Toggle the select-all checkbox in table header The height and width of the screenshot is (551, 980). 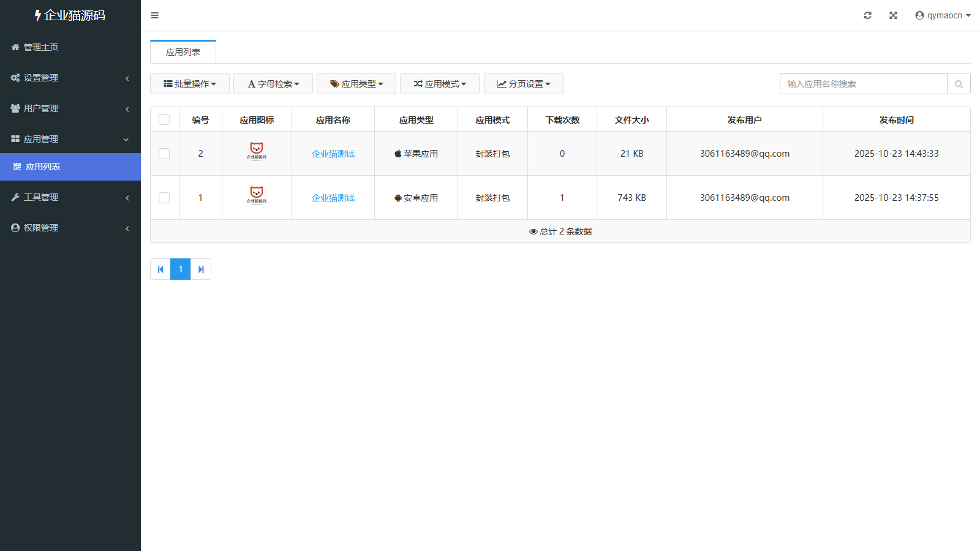(164, 119)
